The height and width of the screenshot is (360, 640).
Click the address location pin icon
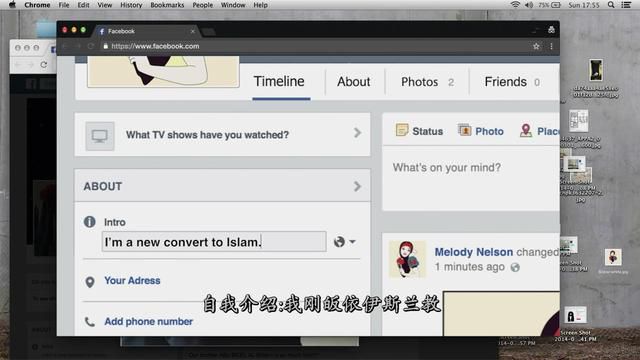90,282
